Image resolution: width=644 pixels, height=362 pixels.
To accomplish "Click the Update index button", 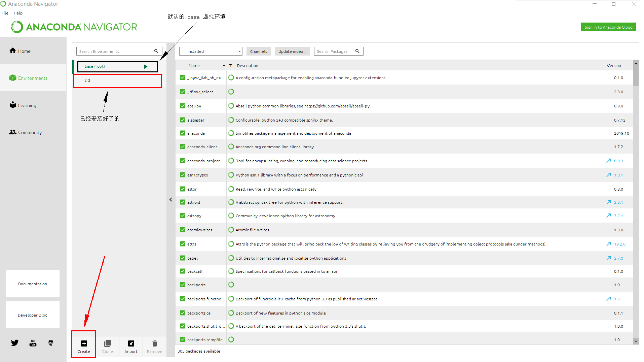I will (292, 51).
